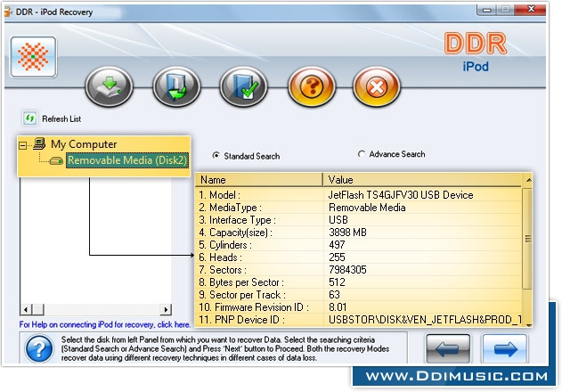The height and width of the screenshot is (392, 562).
Task: Click the '1. Model :' row
Action: point(358,195)
